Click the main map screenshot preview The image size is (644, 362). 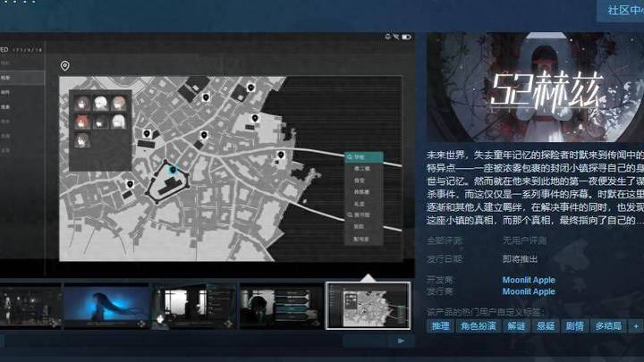click(x=208, y=155)
